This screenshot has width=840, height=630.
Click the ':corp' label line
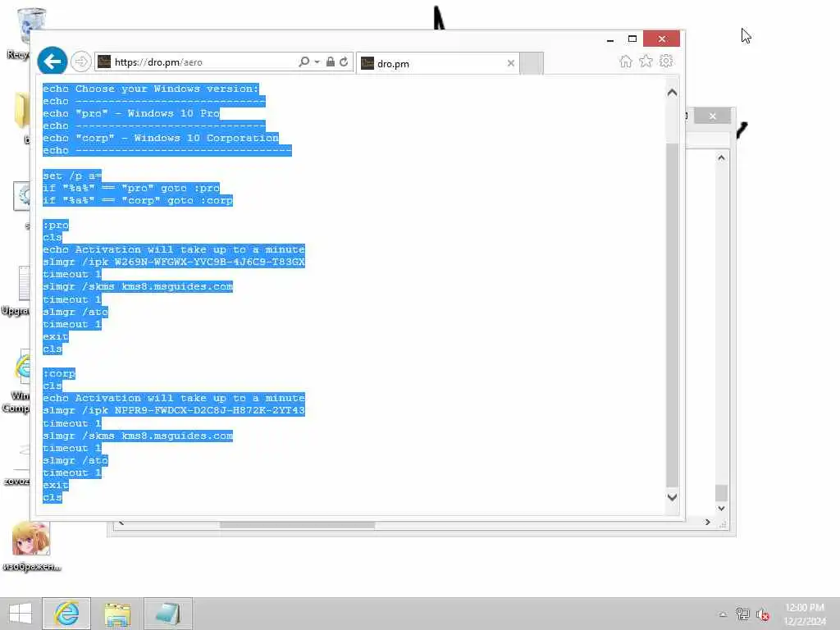pos(59,373)
